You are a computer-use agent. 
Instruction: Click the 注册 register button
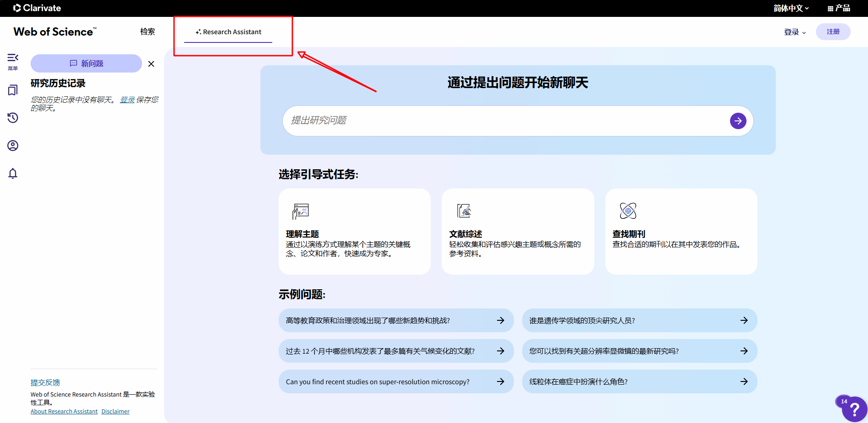(833, 31)
